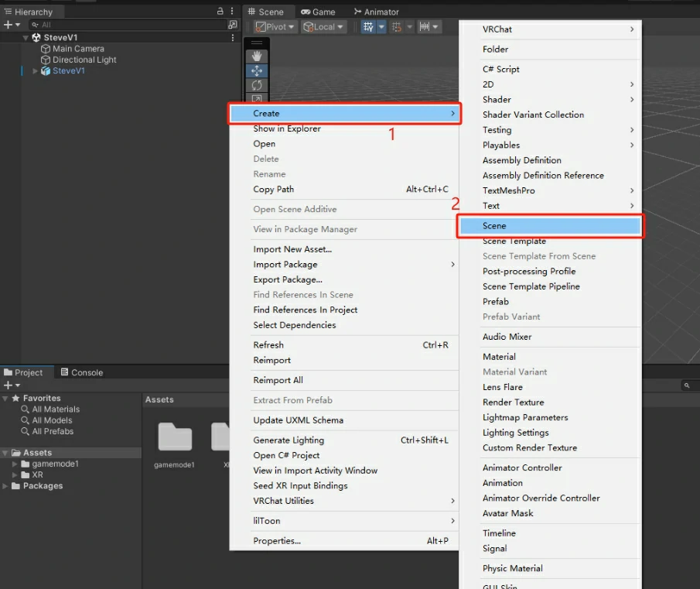Choose Scene from the Create submenu

pyautogui.click(x=549, y=226)
